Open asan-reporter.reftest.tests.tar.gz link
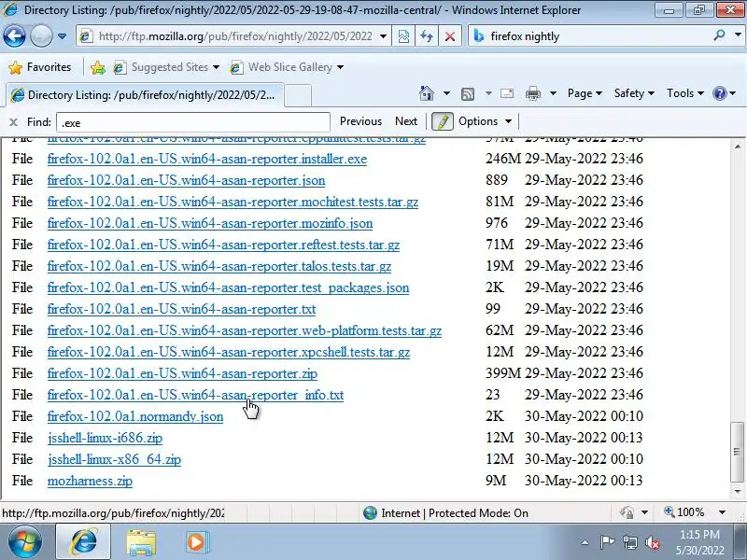Screen dimensions: 747x560 pos(223,245)
